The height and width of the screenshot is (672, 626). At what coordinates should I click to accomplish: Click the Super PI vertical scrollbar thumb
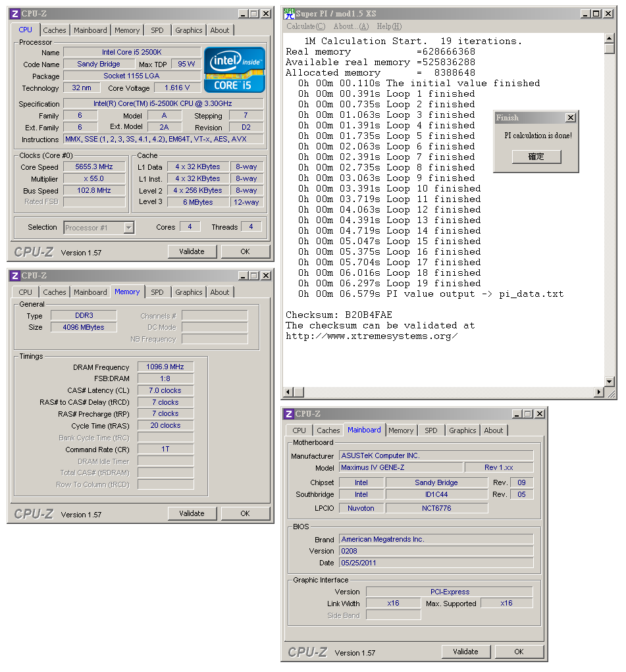[x=609, y=49]
